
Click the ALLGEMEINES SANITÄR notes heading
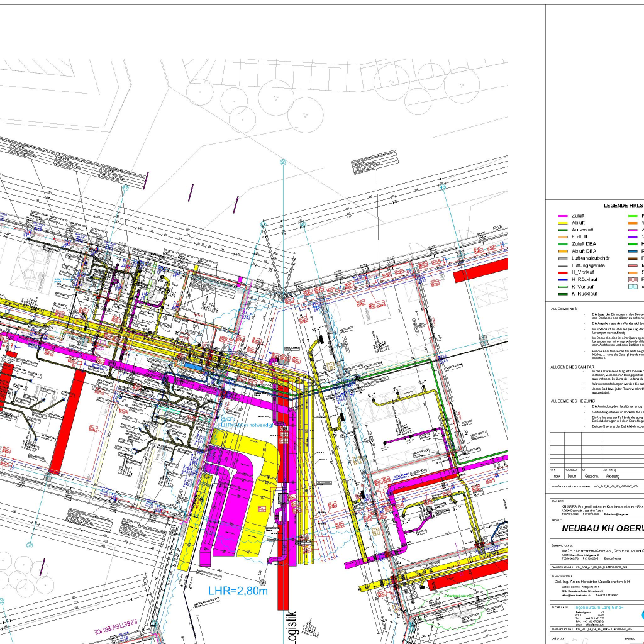pyautogui.click(x=573, y=366)
